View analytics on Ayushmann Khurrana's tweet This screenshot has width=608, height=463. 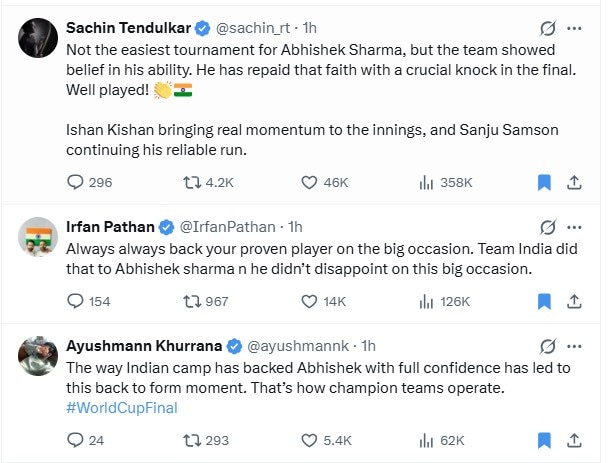(427, 439)
